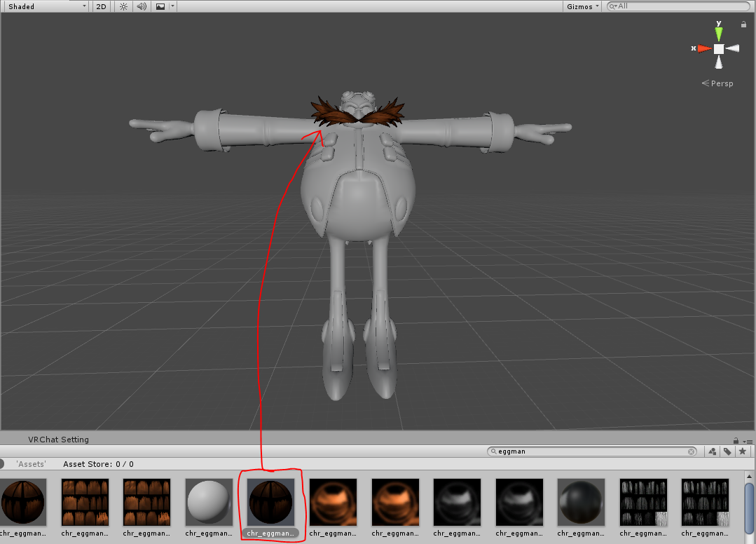Select highlighted chr_eggman hair material sphere

(270, 502)
